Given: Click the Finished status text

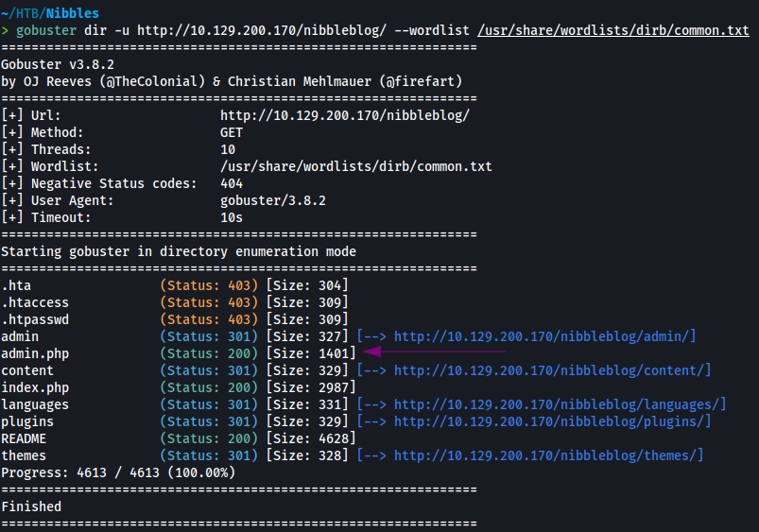Looking at the screenshot, I should [31, 506].
